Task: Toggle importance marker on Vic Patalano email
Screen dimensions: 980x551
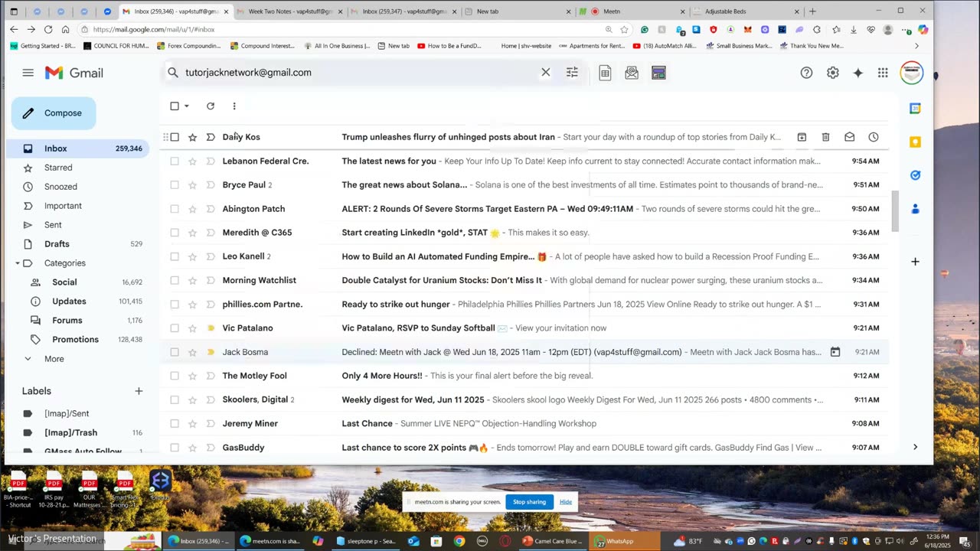Action: tap(211, 328)
